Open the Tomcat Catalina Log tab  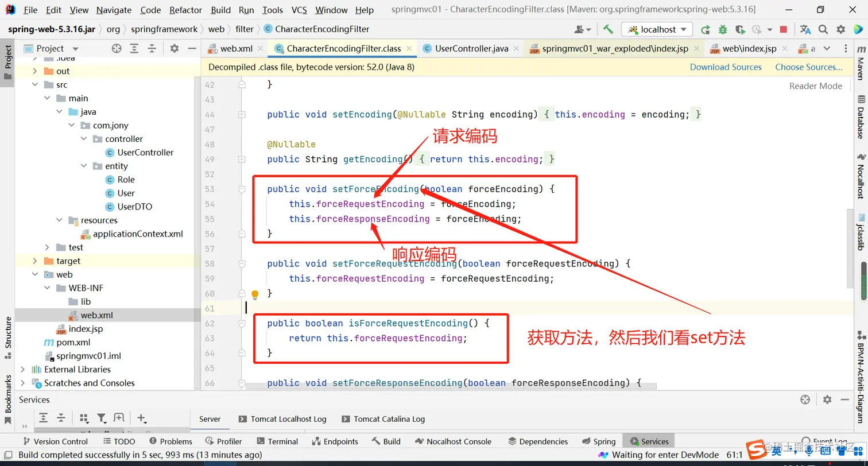[x=383, y=419]
